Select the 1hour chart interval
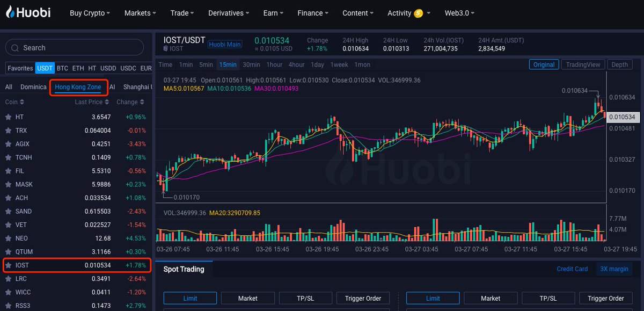Image resolution: width=644 pixels, height=311 pixels. [274, 64]
